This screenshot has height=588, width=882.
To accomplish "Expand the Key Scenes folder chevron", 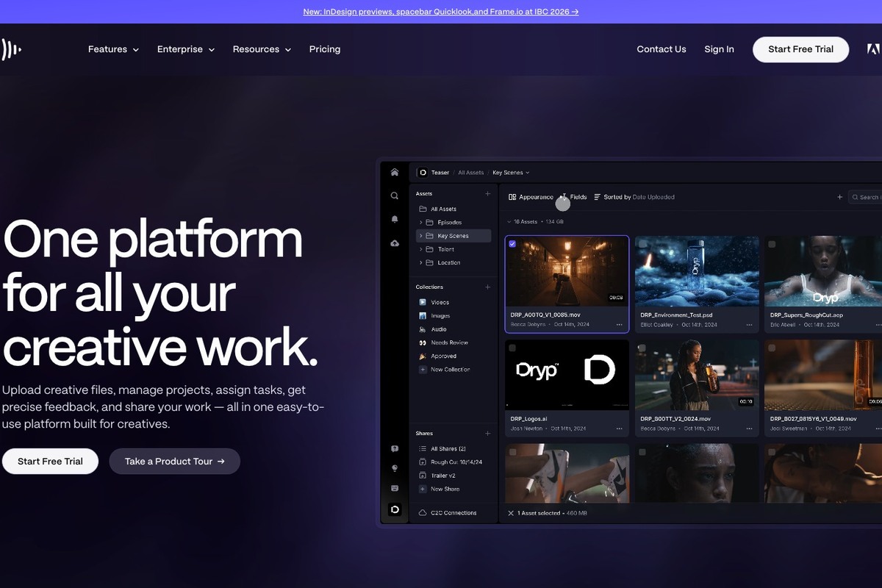I will (x=421, y=236).
